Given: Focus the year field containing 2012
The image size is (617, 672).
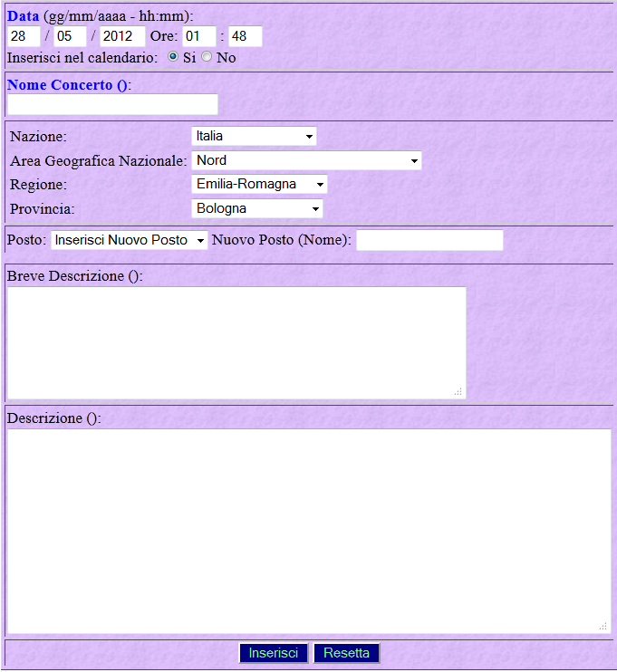Looking at the screenshot, I should [122, 36].
